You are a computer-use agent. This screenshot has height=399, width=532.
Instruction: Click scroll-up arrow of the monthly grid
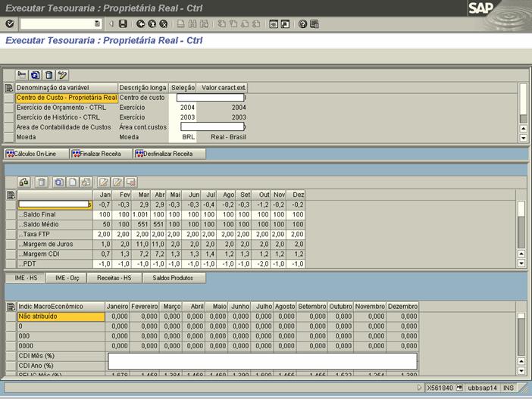pyautogui.click(x=521, y=254)
